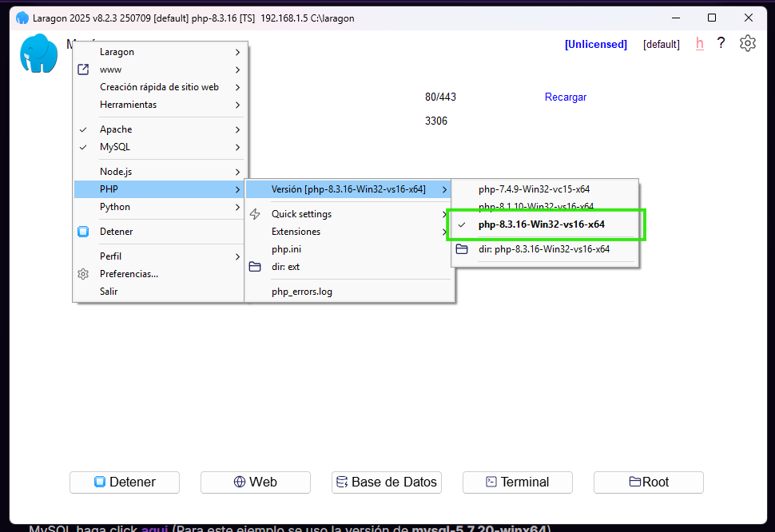This screenshot has height=532, width=775.
Task: Open settings via the gear icon
Action: click(747, 44)
